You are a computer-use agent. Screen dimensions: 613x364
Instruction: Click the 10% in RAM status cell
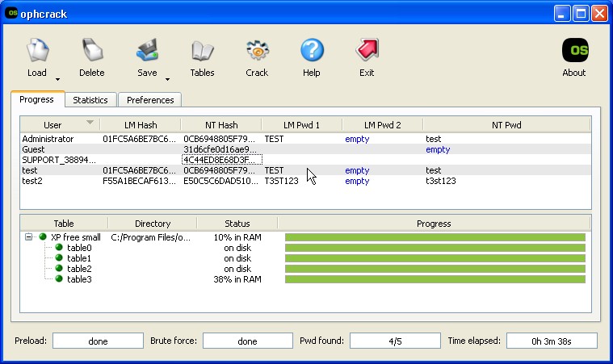(x=237, y=237)
